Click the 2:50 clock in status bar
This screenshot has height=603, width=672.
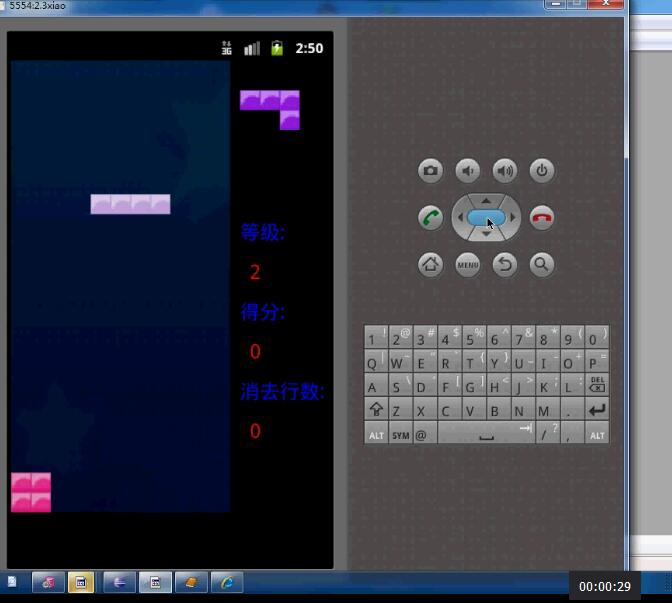click(309, 48)
